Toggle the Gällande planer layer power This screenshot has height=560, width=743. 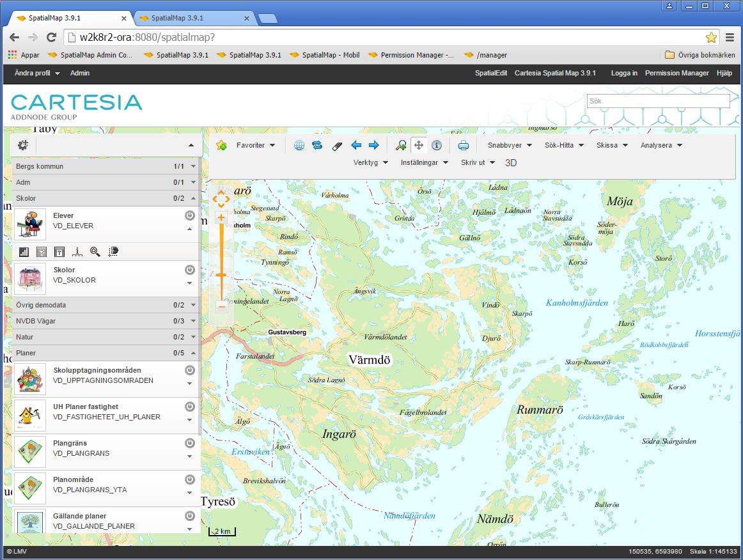tap(190, 516)
